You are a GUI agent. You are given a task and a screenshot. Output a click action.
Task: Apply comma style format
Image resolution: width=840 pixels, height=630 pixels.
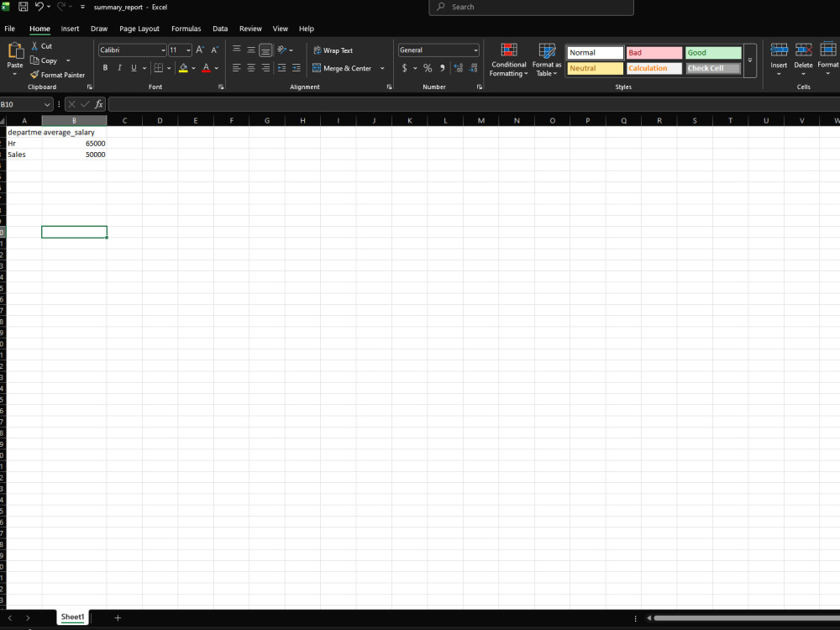coord(442,68)
